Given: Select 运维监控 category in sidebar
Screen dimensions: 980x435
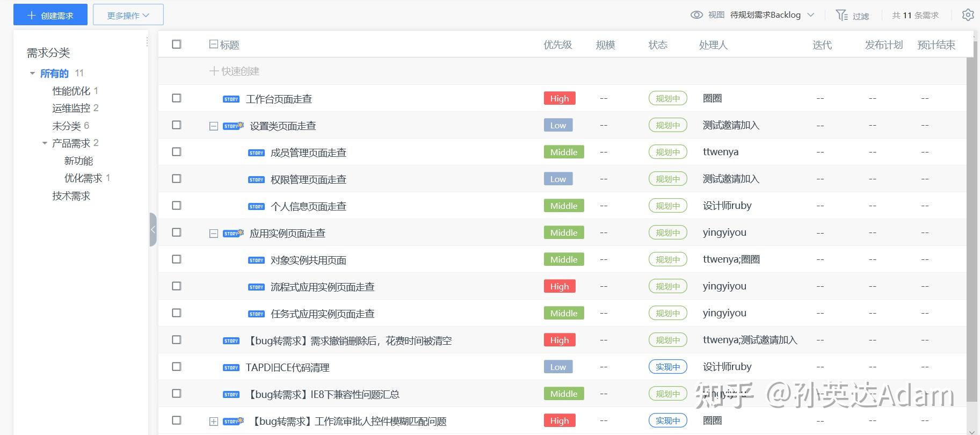Looking at the screenshot, I should [71, 108].
